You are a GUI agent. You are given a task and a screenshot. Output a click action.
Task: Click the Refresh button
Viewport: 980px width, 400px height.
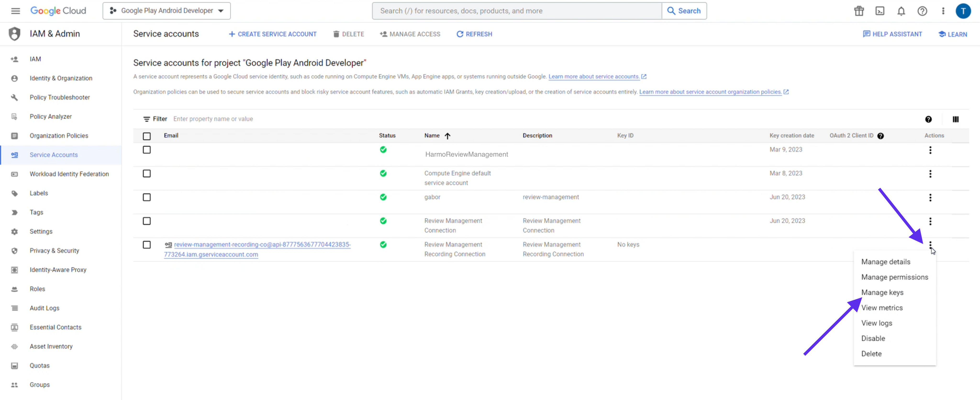point(474,34)
